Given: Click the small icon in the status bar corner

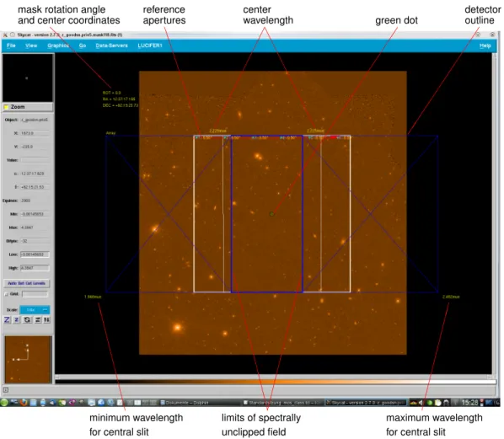Looking at the screenshot, I should [x=6, y=390].
